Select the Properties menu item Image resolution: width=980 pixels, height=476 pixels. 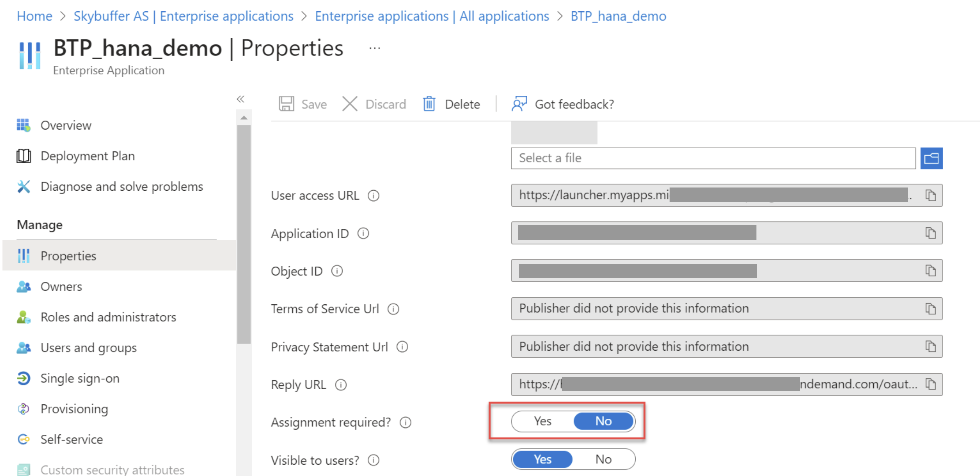(119, 256)
